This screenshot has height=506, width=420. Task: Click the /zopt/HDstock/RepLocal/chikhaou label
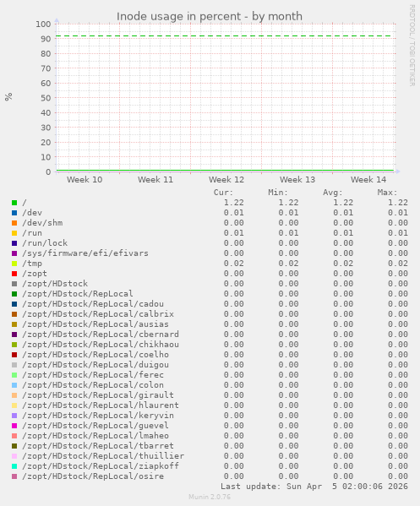(101, 345)
